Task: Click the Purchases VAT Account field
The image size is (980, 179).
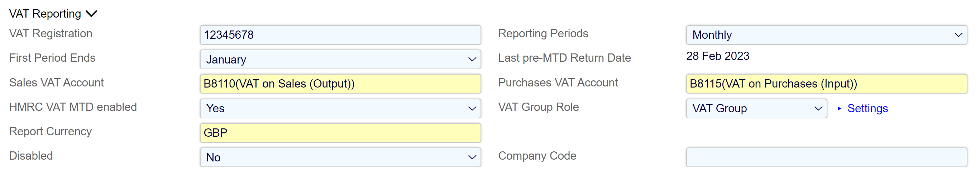Action: click(x=826, y=84)
